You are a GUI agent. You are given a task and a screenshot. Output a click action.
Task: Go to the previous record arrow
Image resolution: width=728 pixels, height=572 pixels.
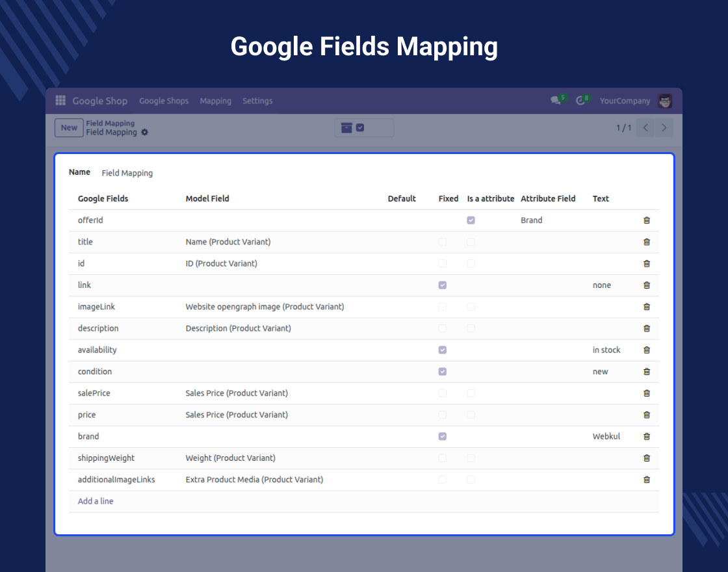coord(645,127)
